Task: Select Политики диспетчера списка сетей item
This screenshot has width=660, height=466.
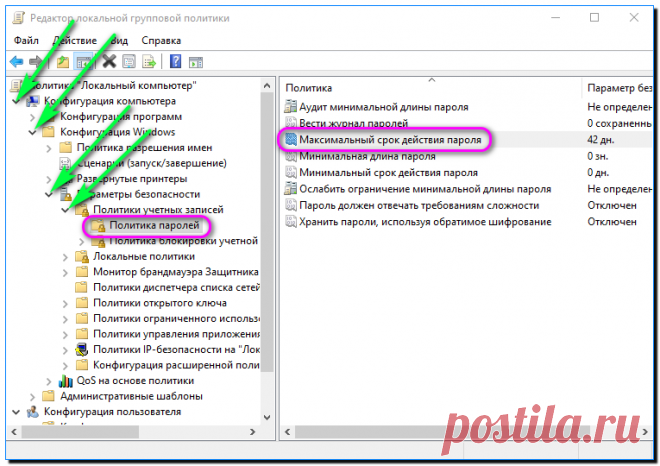Action: [x=176, y=288]
